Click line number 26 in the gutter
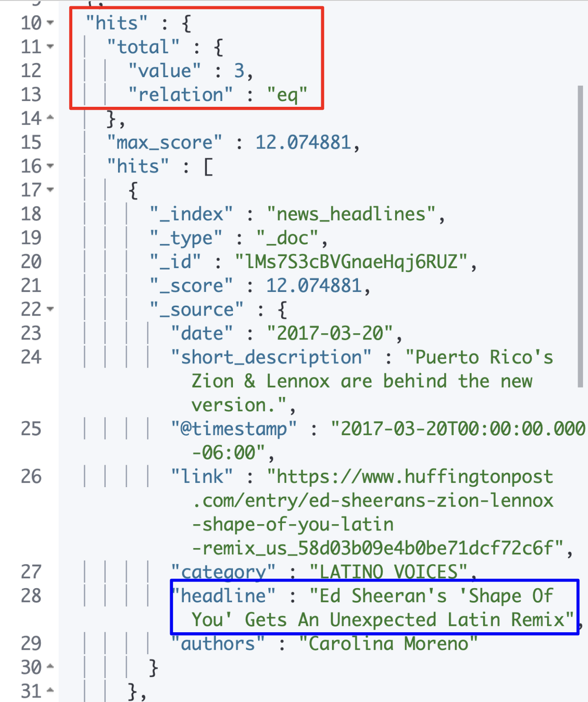 tap(31, 477)
